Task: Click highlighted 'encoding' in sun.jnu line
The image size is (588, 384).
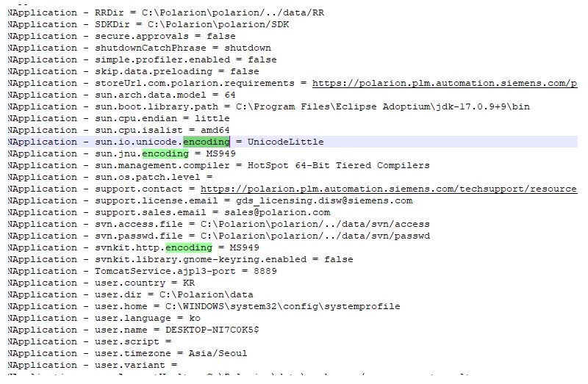Action: (x=165, y=153)
